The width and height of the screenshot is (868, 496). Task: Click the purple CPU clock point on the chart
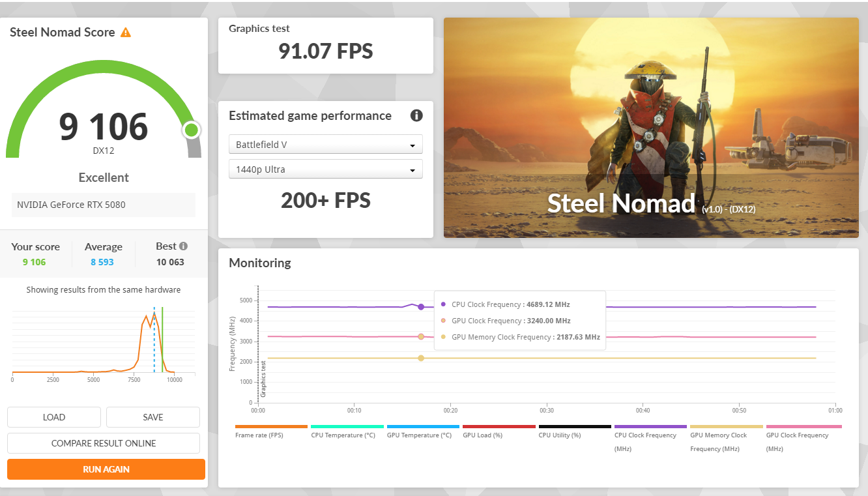[x=421, y=307]
